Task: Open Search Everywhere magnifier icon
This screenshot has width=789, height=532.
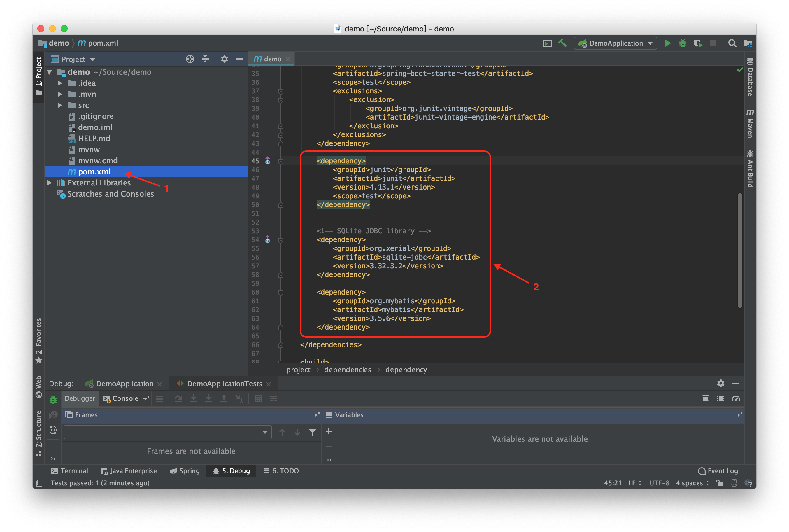Action: click(732, 43)
